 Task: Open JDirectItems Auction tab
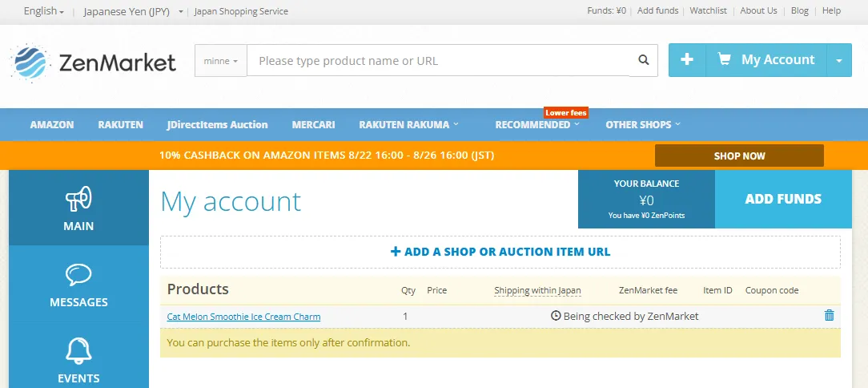(x=218, y=125)
